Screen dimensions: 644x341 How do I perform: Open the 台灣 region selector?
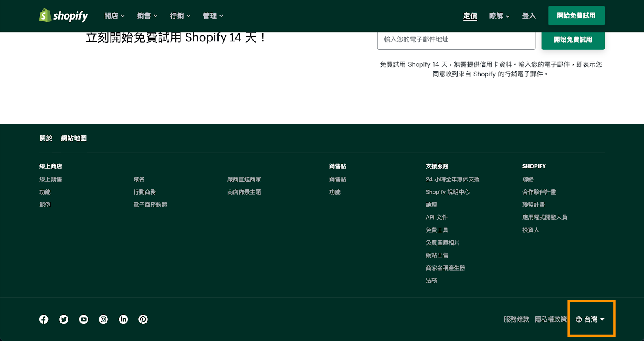coord(590,319)
